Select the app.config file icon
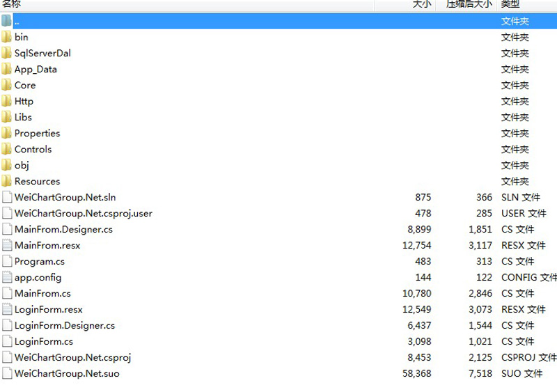Viewport: 557px width, 392px height. pyautogui.click(x=7, y=277)
